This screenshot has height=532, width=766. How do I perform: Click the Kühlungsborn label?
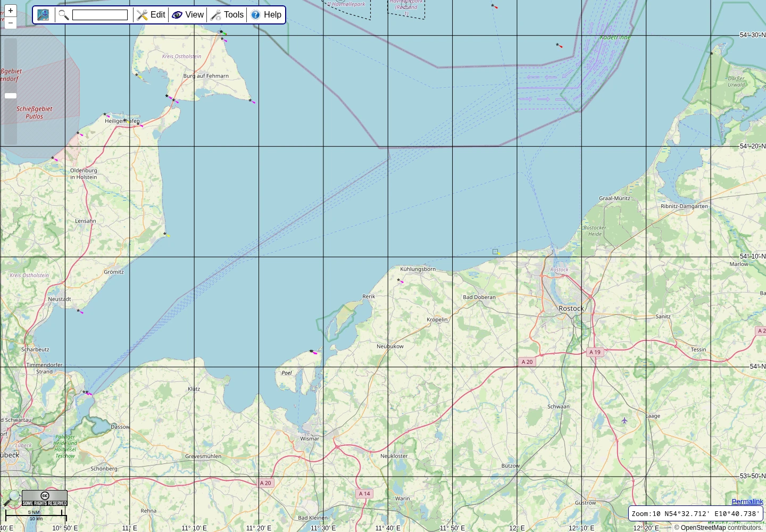coord(418,269)
